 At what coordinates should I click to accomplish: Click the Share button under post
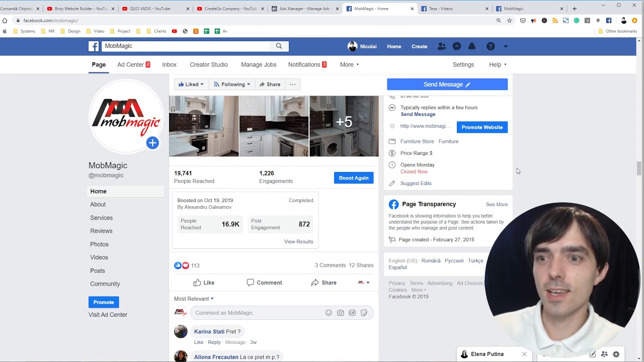[324, 283]
